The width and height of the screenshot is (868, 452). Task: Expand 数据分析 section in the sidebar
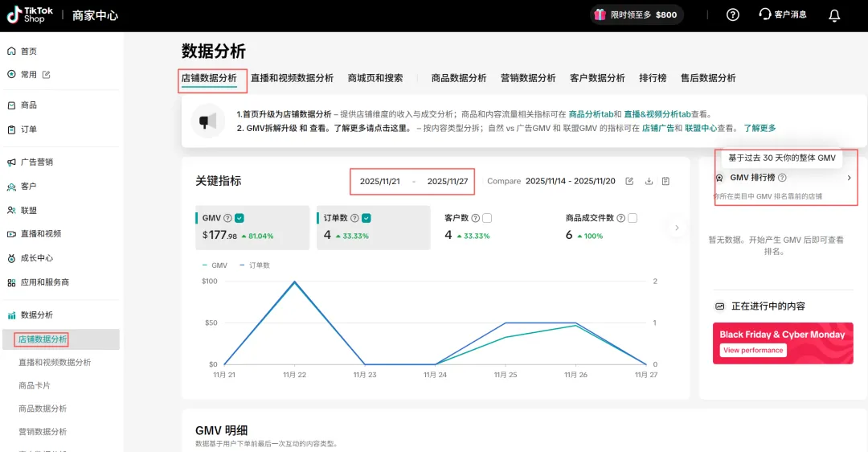(37, 314)
